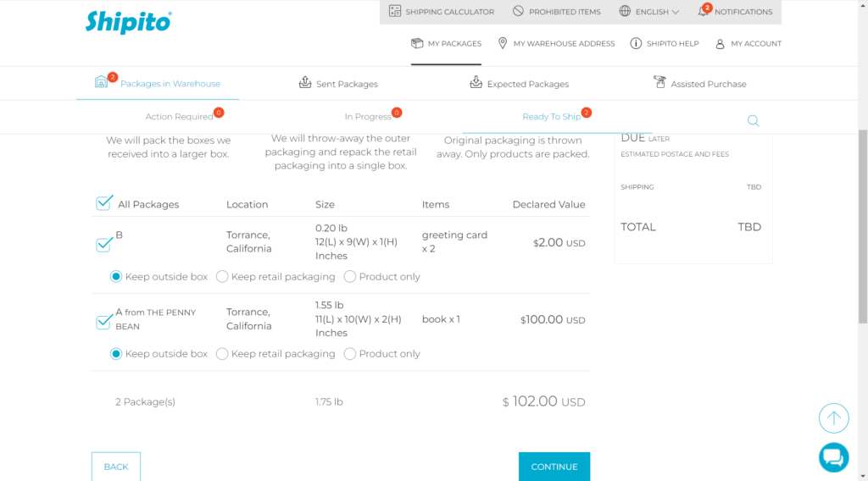The image size is (868, 481).
Task: Click the search magnifier icon
Action: point(753,121)
